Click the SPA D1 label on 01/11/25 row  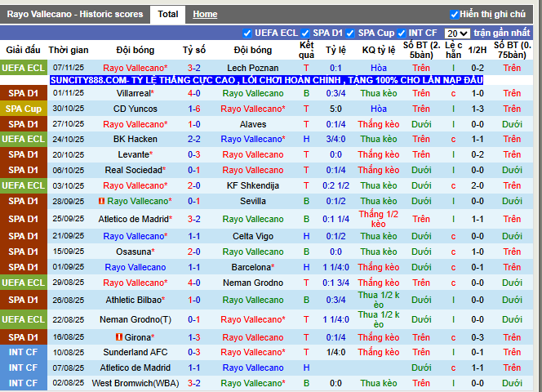tap(23, 93)
